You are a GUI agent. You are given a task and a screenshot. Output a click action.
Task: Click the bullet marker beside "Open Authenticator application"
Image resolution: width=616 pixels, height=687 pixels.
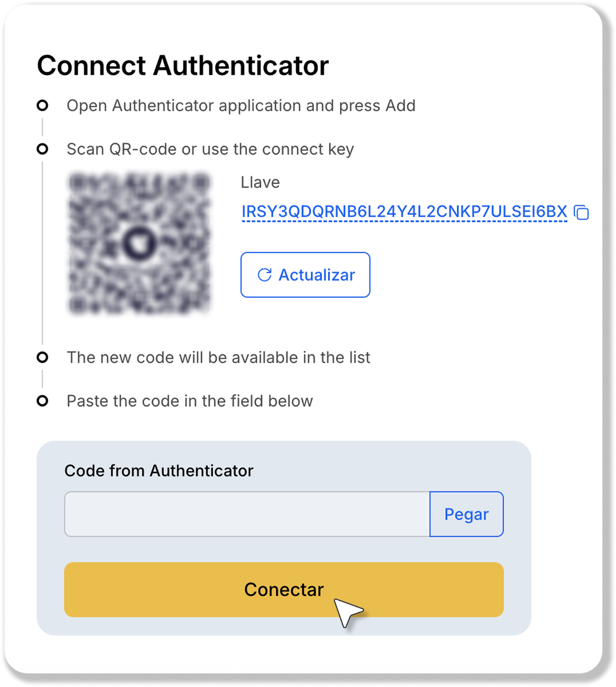[42, 105]
